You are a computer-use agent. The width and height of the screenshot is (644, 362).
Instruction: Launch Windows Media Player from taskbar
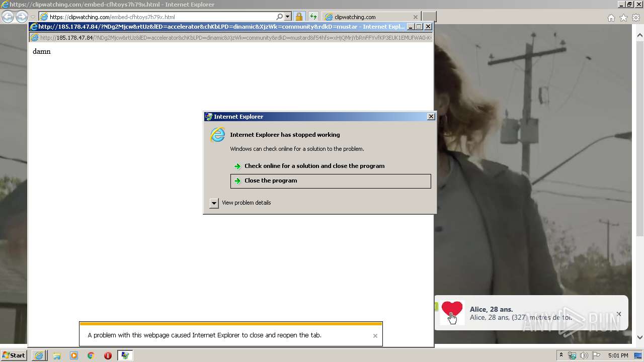coord(74,355)
